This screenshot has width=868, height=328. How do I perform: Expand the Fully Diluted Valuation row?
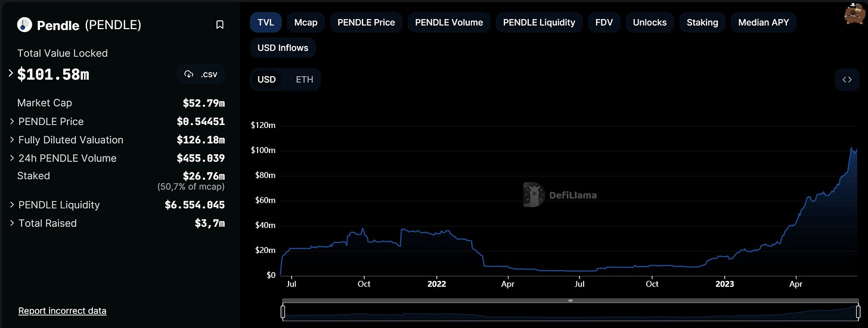12,140
